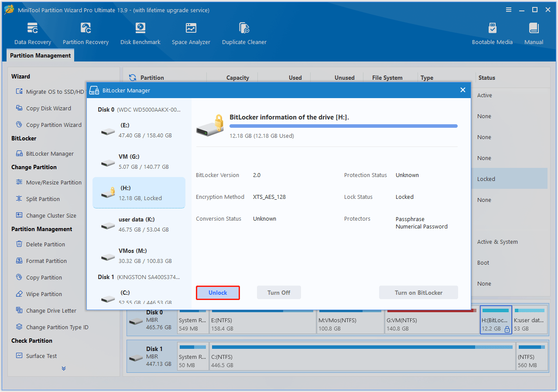
Task: Select E:(NTFS) block on Disk 0
Action: pos(262,320)
